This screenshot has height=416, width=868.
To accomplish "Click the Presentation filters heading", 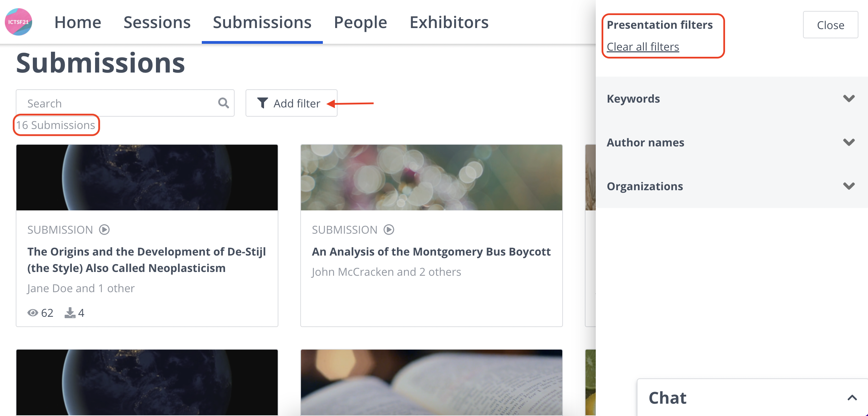I will (x=660, y=25).
